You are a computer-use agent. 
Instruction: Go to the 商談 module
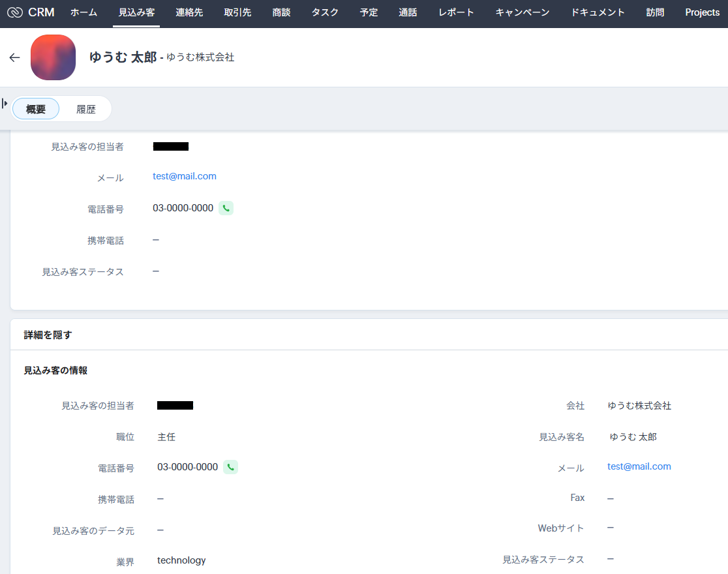tap(281, 12)
